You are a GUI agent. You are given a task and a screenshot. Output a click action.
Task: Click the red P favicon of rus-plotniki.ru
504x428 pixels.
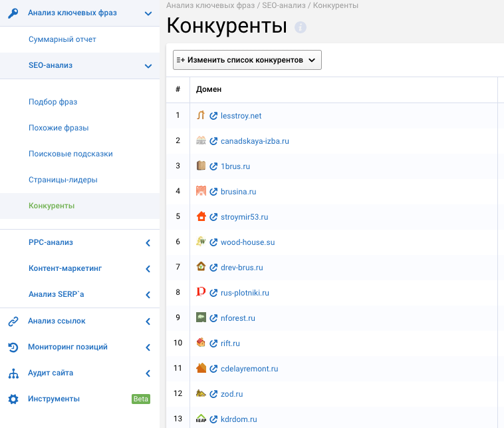pos(201,292)
